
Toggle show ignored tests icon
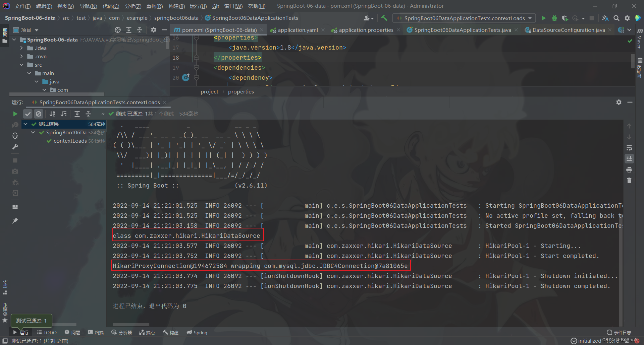(x=39, y=114)
